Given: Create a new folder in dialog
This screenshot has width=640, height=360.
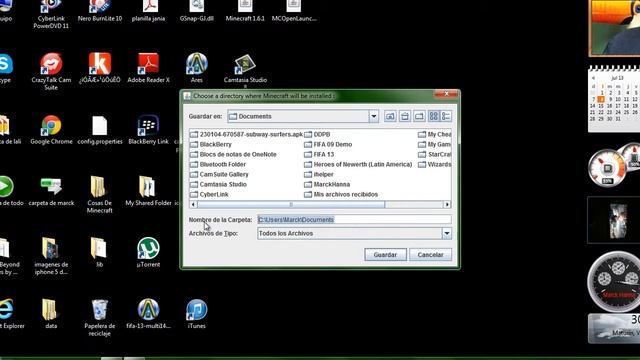Looking at the screenshot, I should 419,116.
